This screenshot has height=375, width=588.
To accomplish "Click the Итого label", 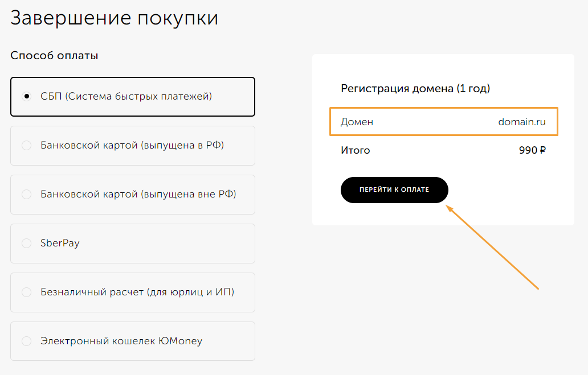I will coord(356,150).
